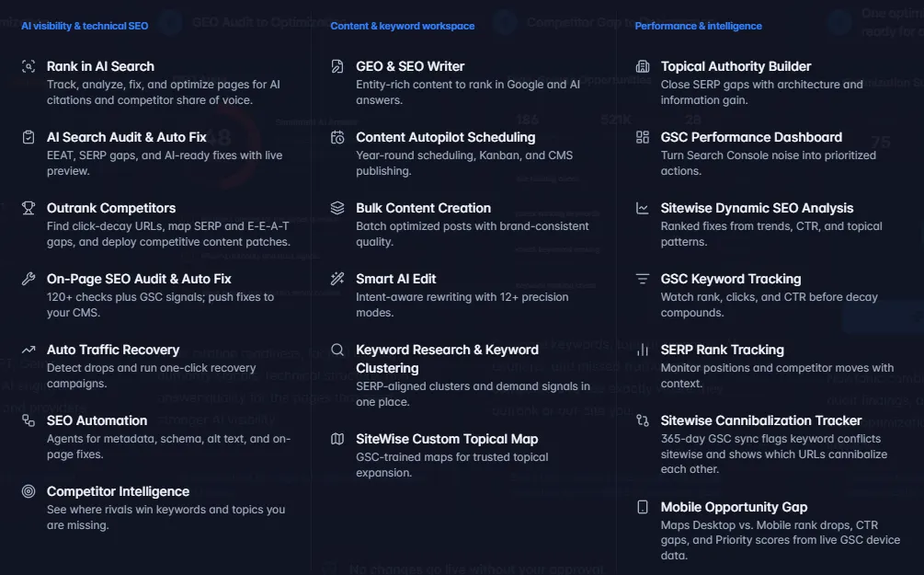
Task: Click the GSC Performance Dashboard grid icon
Action: [643, 137]
